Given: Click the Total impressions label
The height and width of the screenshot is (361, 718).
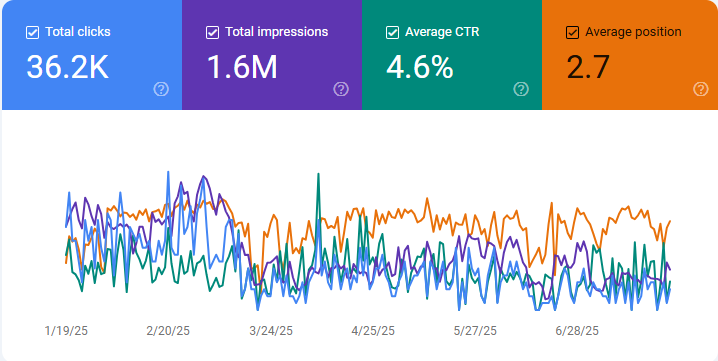Looking at the screenshot, I should click(277, 32).
